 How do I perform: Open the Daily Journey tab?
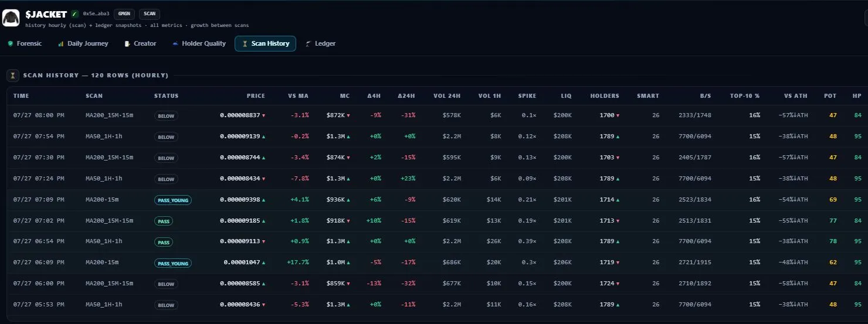pos(83,43)
